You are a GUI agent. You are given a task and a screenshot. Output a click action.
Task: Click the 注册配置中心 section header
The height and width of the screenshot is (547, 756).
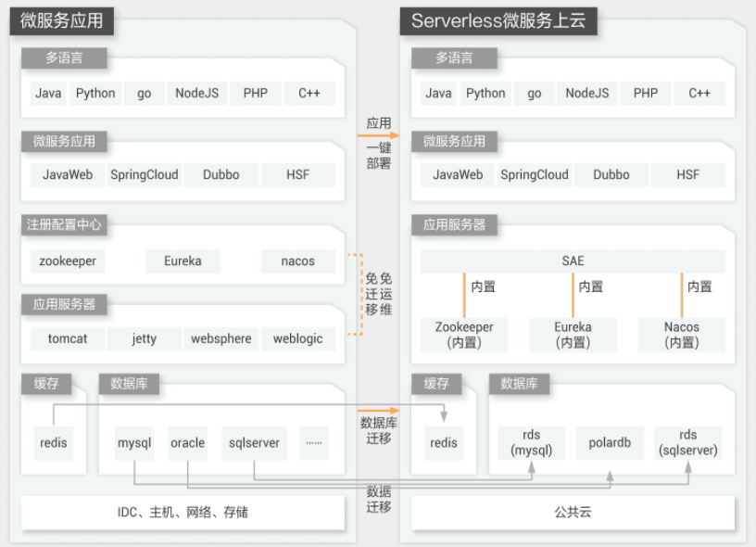pyautogui.click(x=64, y=224)
